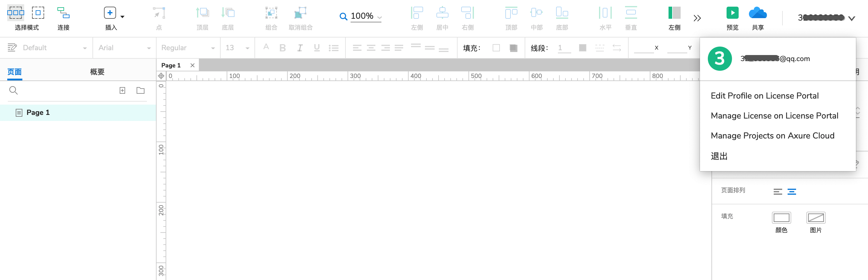Click Edit Profile on License Portal
The width and height of the screenshot is (868, 280).
[x=765, y=96]
